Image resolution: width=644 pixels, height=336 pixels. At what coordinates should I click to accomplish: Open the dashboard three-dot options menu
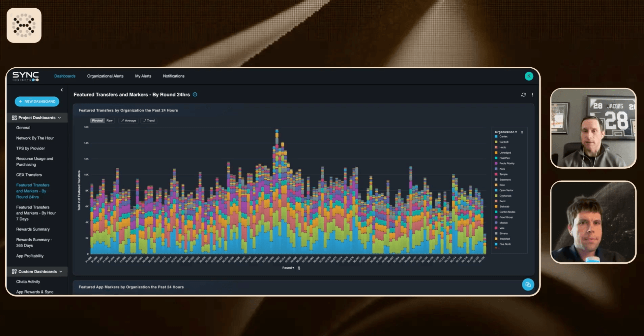pyautogui.click(x=532, y=95)
